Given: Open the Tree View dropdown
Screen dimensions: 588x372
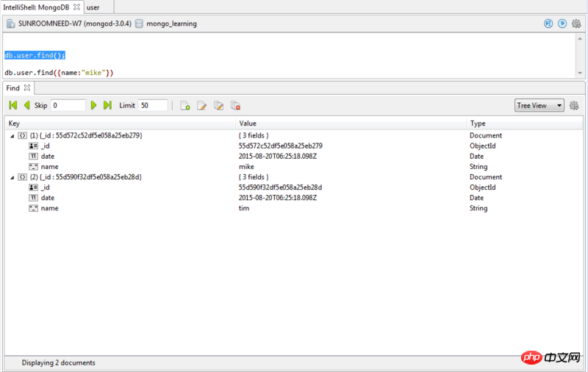Looking at the screenshot, I should [x=539, y=105].
